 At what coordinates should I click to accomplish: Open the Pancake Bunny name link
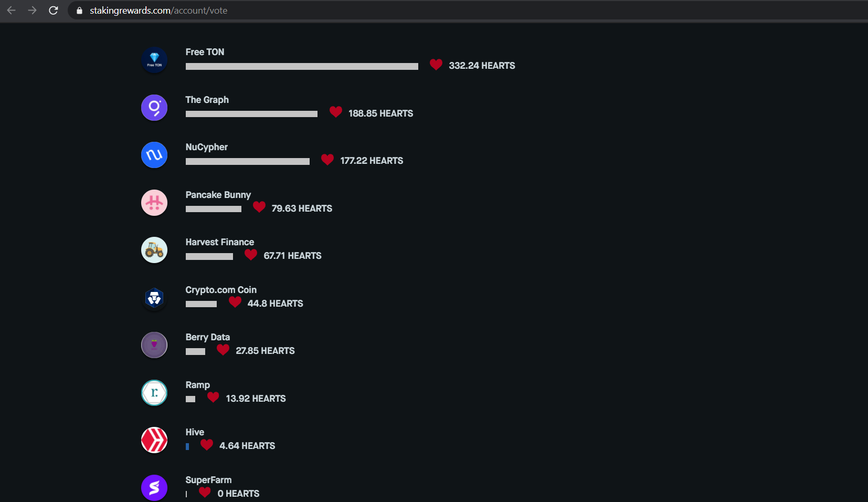tap(218, 195)
